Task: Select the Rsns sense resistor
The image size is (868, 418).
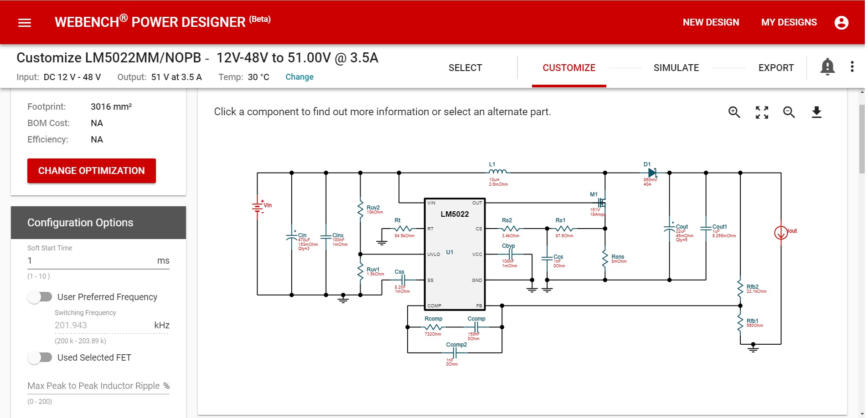Action: click(x=605, y=259)
